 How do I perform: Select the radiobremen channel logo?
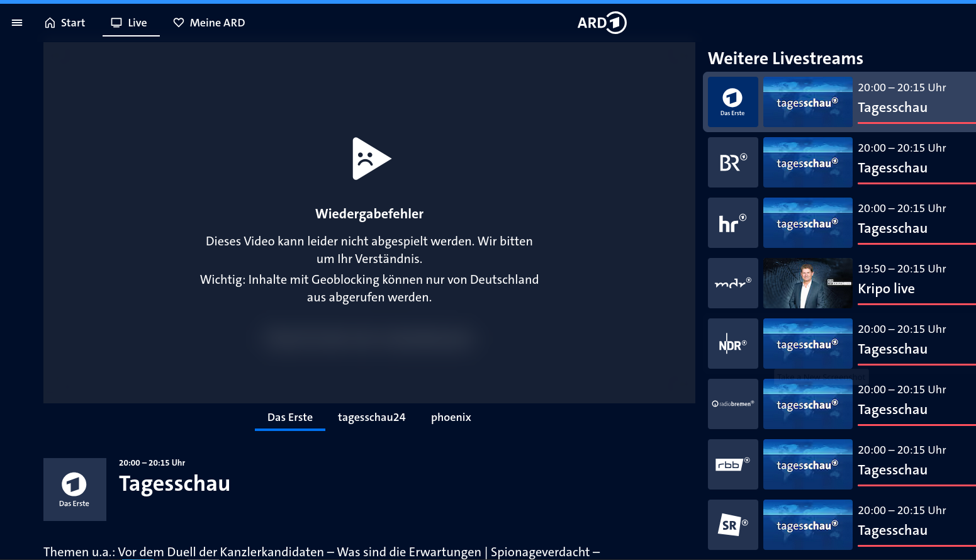tap(732, 404)
